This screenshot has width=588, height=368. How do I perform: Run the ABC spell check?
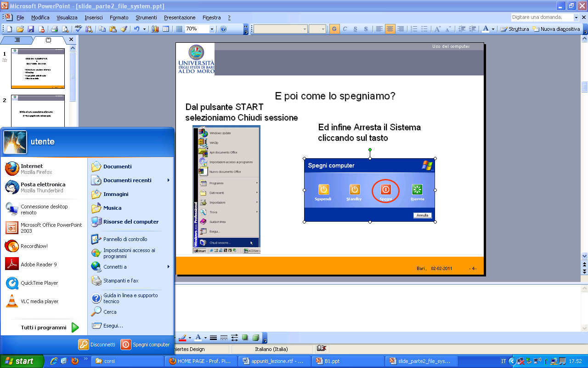point(78,29)
